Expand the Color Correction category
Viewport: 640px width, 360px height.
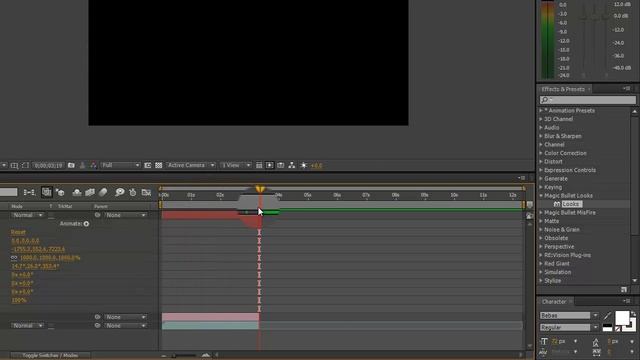(541, 153)
